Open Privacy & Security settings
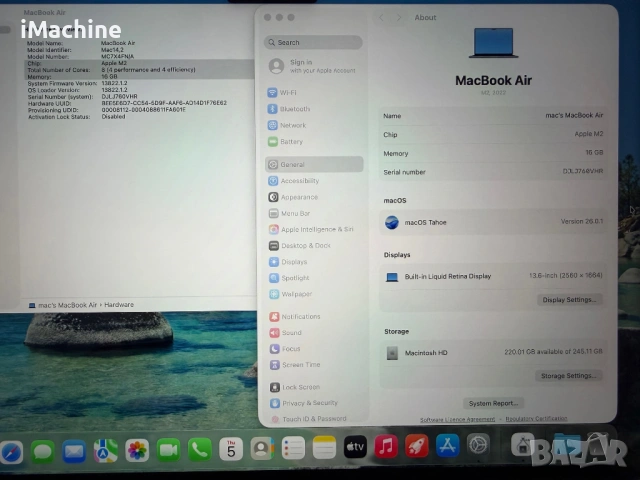 coord(313,403)
